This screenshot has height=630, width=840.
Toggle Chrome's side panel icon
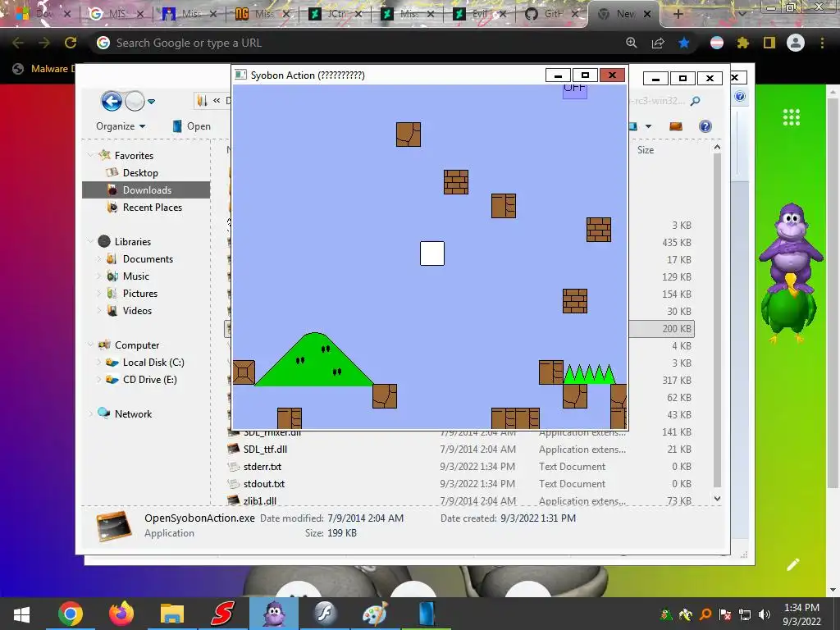pos(769,43)
